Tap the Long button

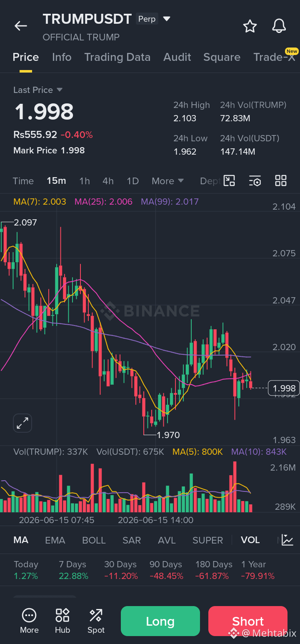coord(160,621)
